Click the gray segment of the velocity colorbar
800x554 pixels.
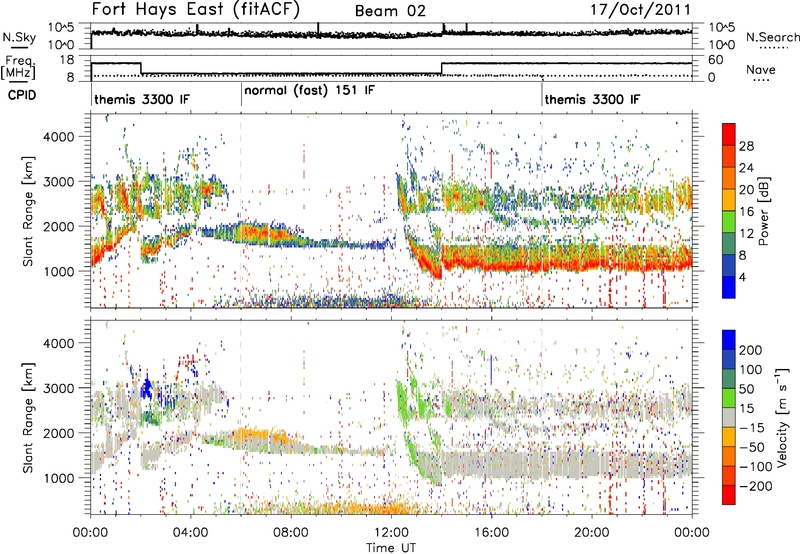729,418
